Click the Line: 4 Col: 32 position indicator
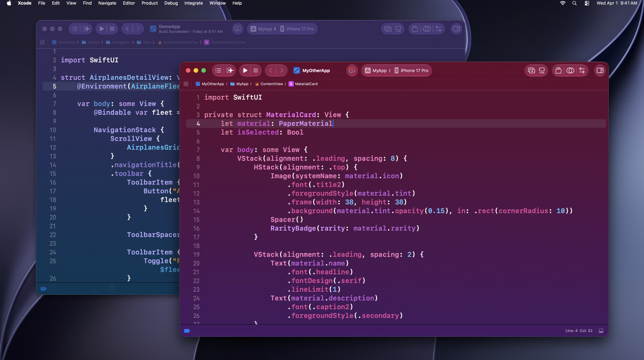 (579, 331)
